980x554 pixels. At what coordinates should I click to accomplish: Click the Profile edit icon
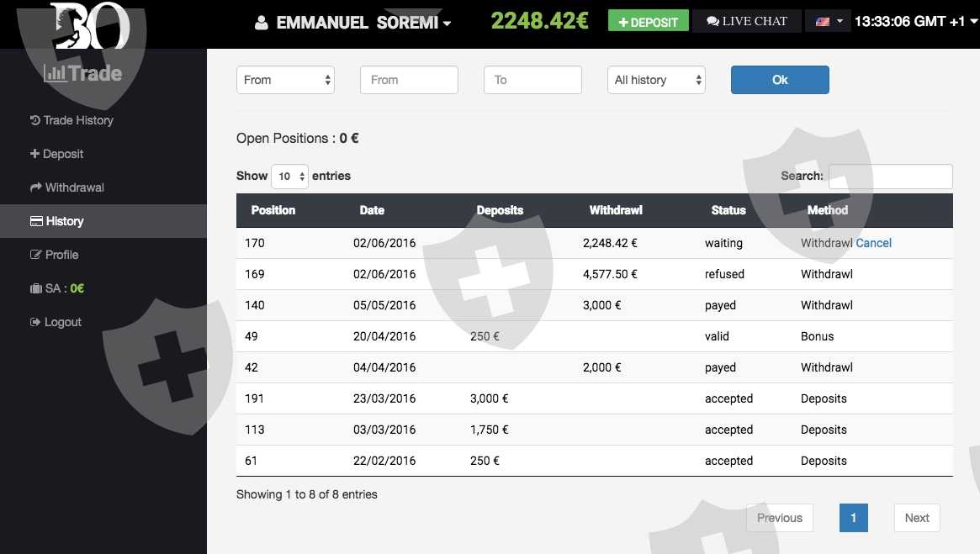pos(35,254)
